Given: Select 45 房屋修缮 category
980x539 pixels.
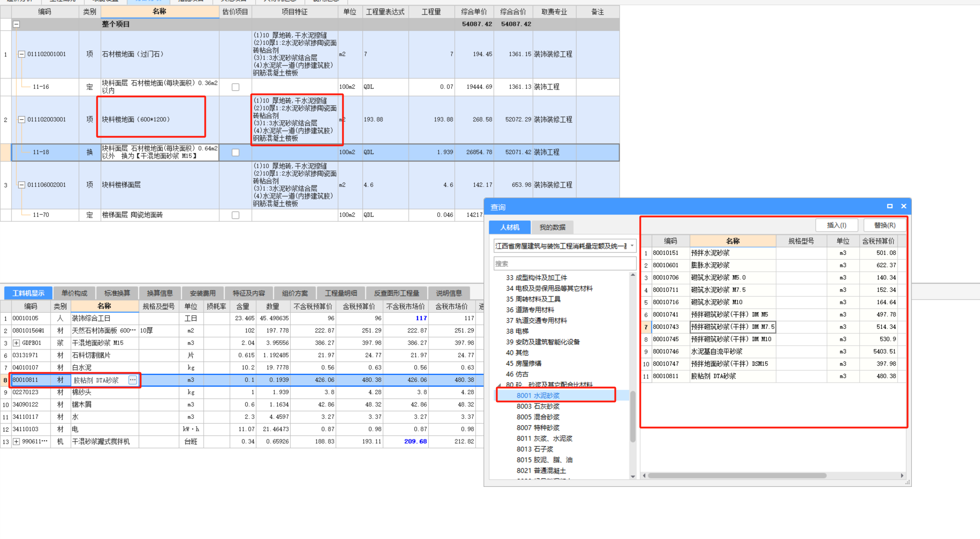Looking at the screenshot, I should [524, 364].
